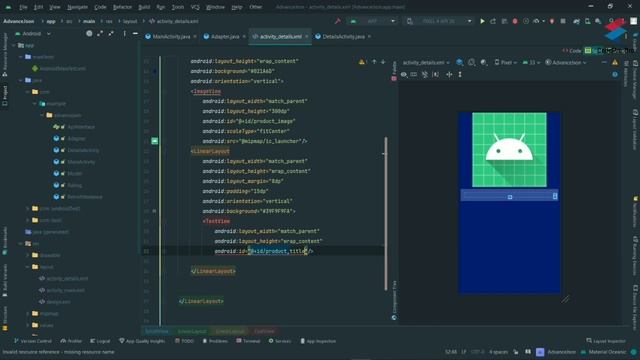Open the AdvanceJson theme dropdown in preview

coord(566,62)
